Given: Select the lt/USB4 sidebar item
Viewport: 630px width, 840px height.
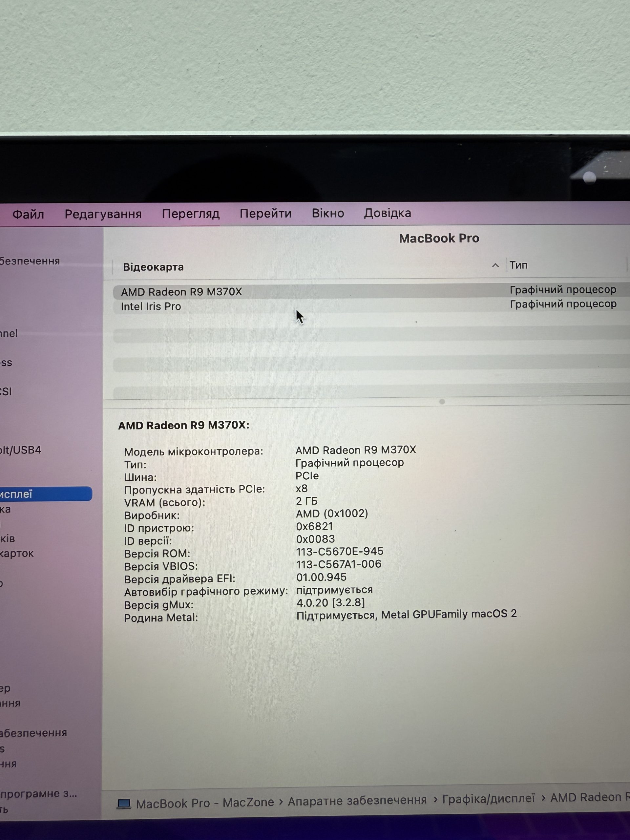Looking at the screenshot, I should coord(20,450).
